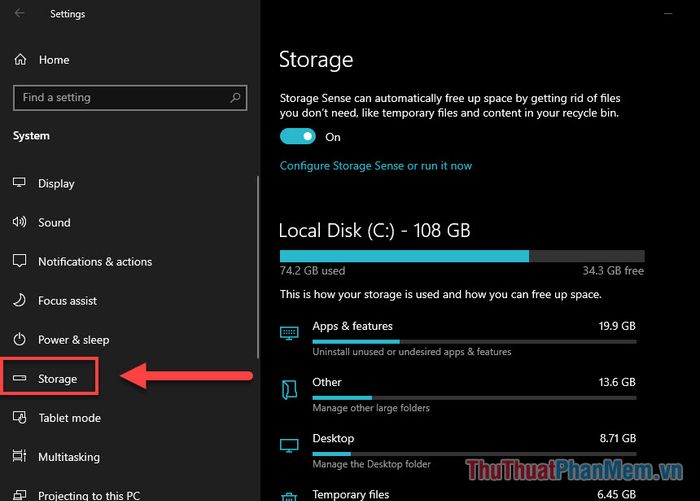700x501 pixels.
Task: Open Configure Storage Sense or run it now
Action: (375, 166)
